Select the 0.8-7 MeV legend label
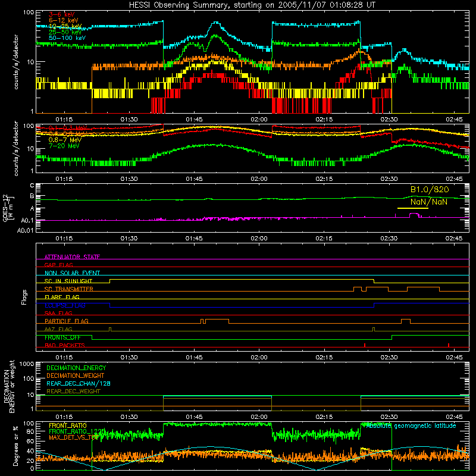Viewport: 476px width, 476px height. coord(65,140)
